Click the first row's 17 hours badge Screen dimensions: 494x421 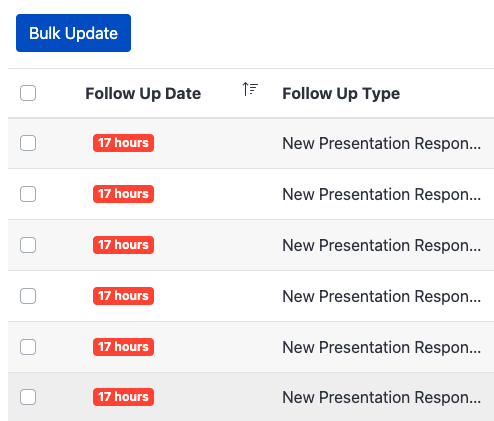pyautogui.click(x=123, y=143)
